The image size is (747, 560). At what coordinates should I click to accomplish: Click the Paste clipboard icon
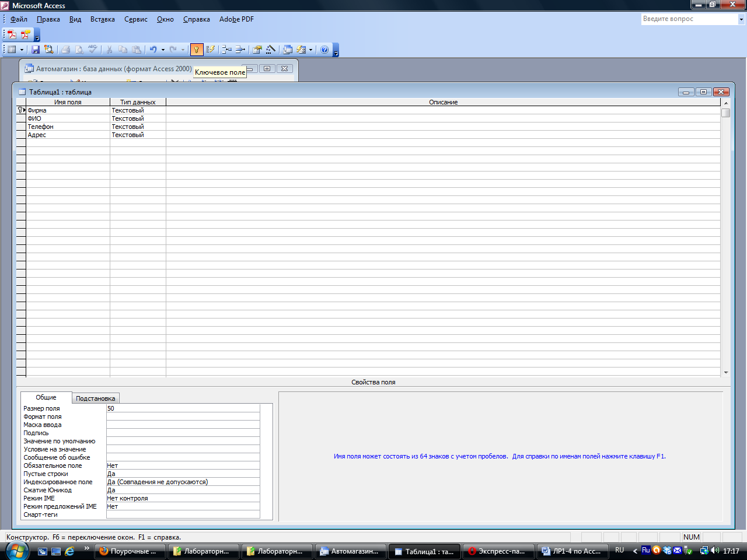click(x=136, y=50)
